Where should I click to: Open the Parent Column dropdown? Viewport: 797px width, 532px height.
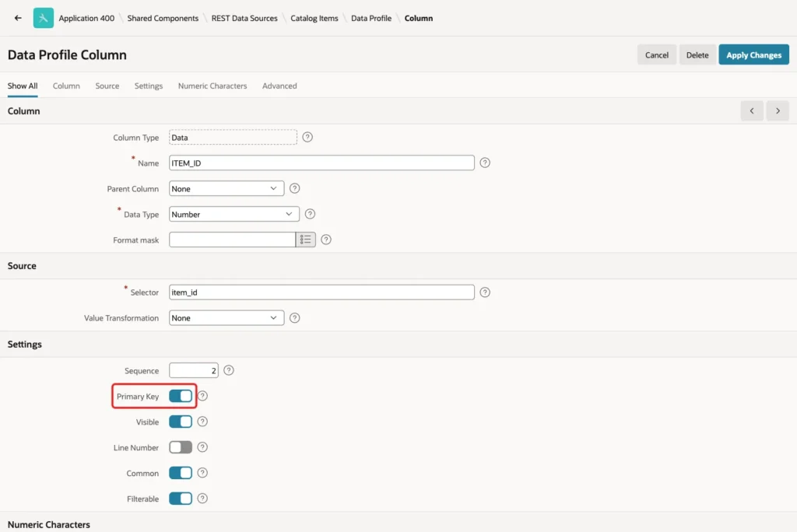[226, 188]
